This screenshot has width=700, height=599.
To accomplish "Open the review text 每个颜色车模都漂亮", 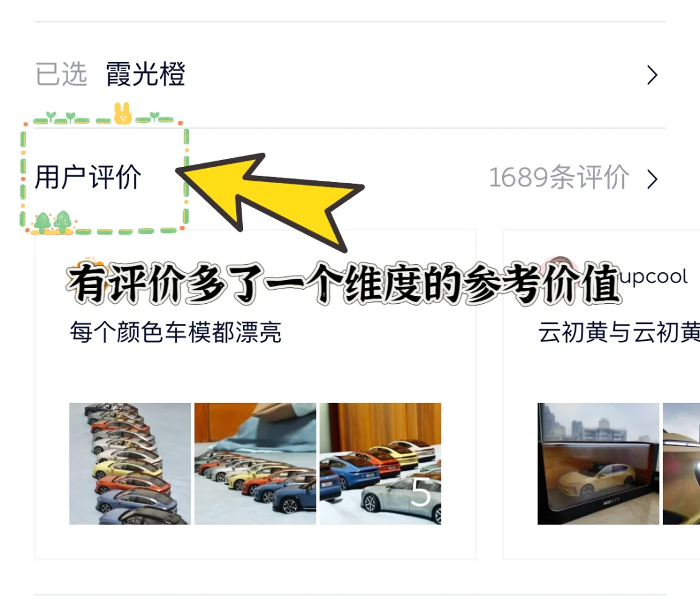I will (x=175, y=332).
